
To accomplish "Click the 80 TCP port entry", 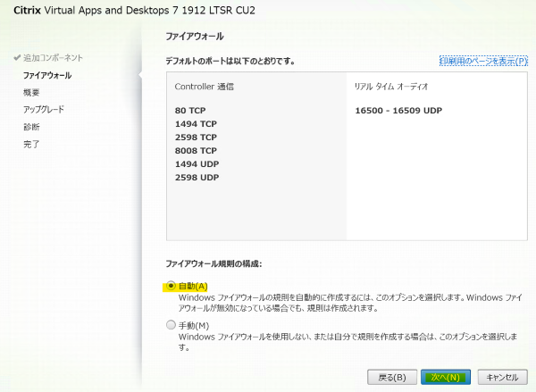I will 190,111.
